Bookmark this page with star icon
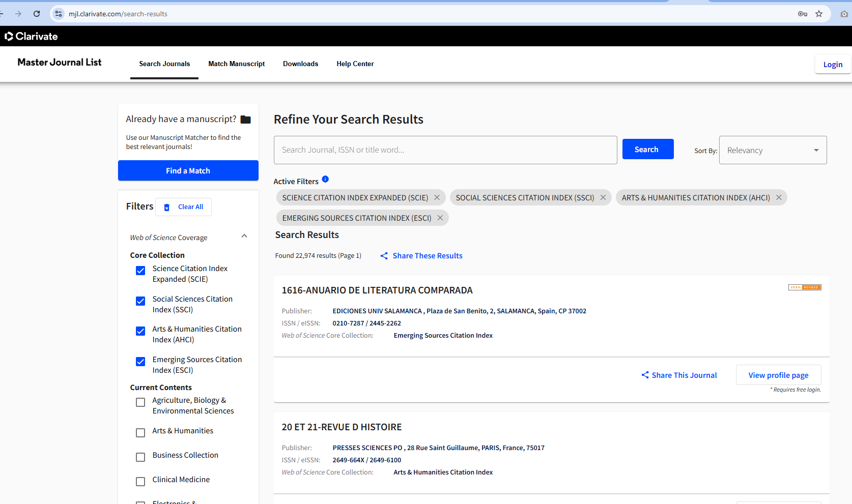Viewport: 852px width, 504px height. pyautogui.click(x=819, y=14)
